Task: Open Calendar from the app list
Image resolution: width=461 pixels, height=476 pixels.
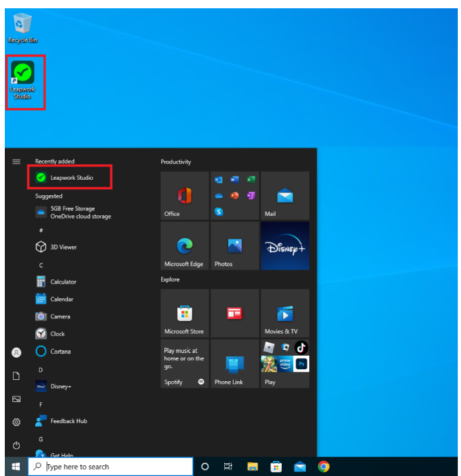Action: pyautogui.click(x=54, y=299)
